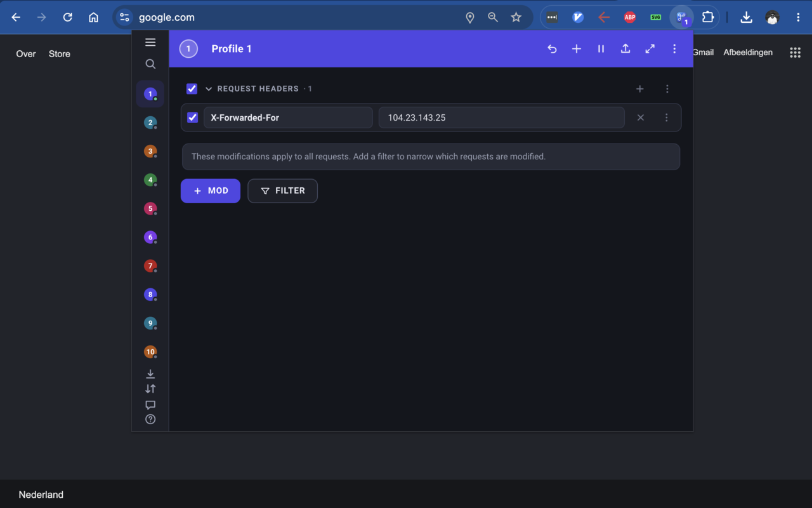Screen dimensions: 812x508
Task: Switch to profile 10 in sidebar
Action: 150,351
